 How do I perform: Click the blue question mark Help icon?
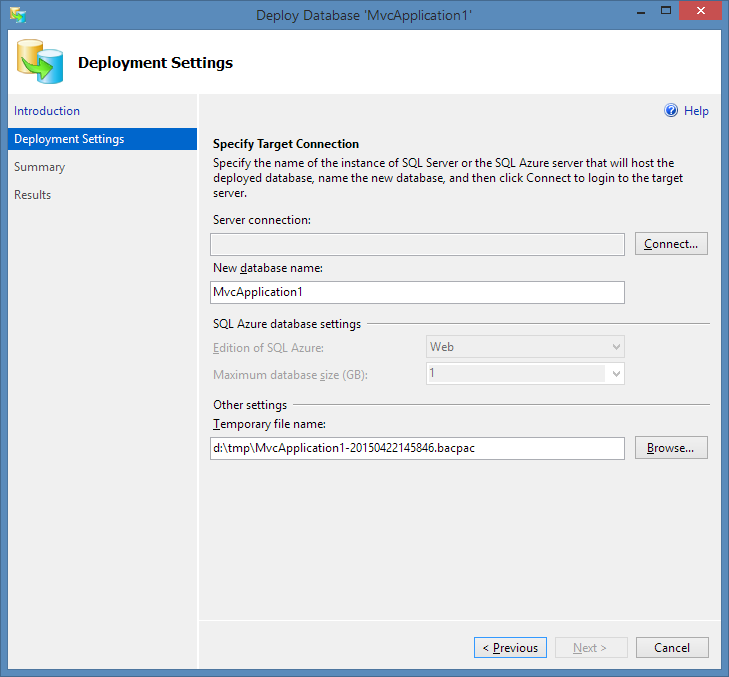[671, 111]
